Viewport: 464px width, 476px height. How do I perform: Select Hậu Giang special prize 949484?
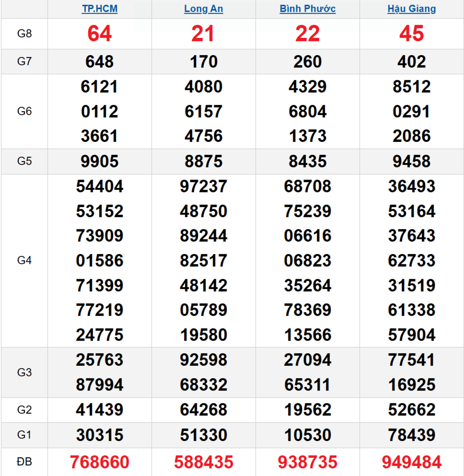(x=411, y=462)
